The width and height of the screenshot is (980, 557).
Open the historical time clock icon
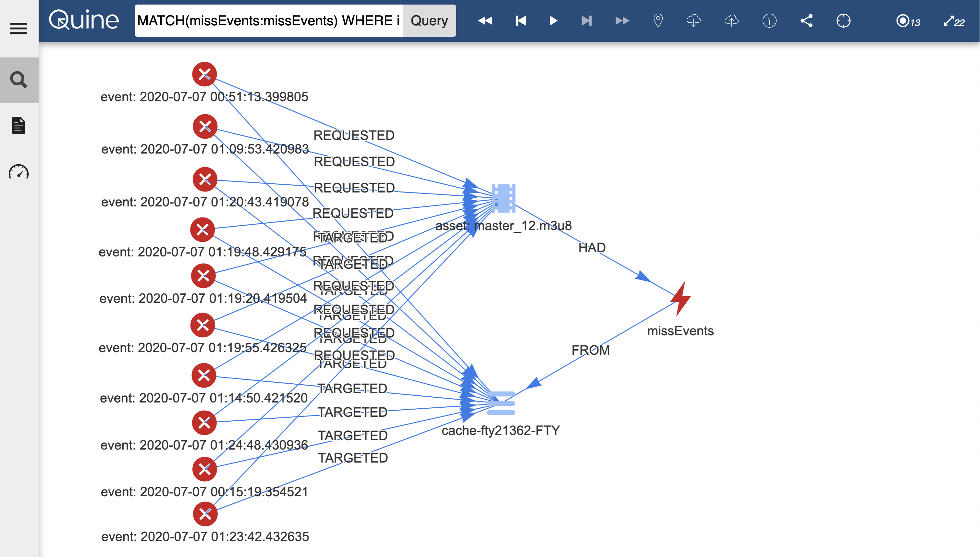[x=769, y=21]
